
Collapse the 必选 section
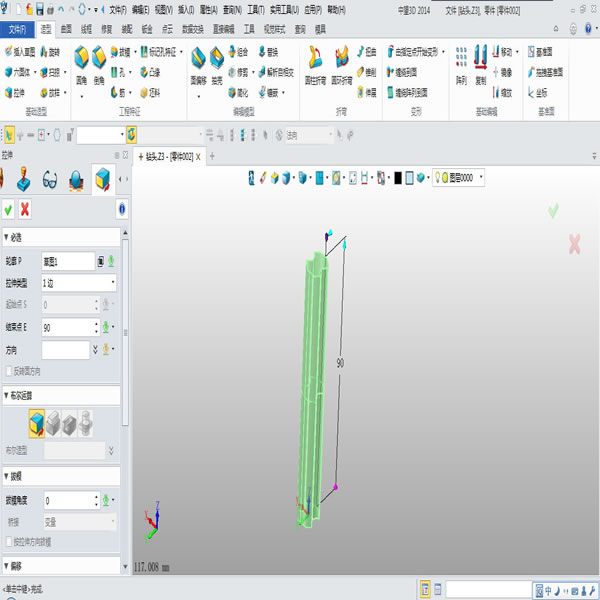click(x=7, y=237)
